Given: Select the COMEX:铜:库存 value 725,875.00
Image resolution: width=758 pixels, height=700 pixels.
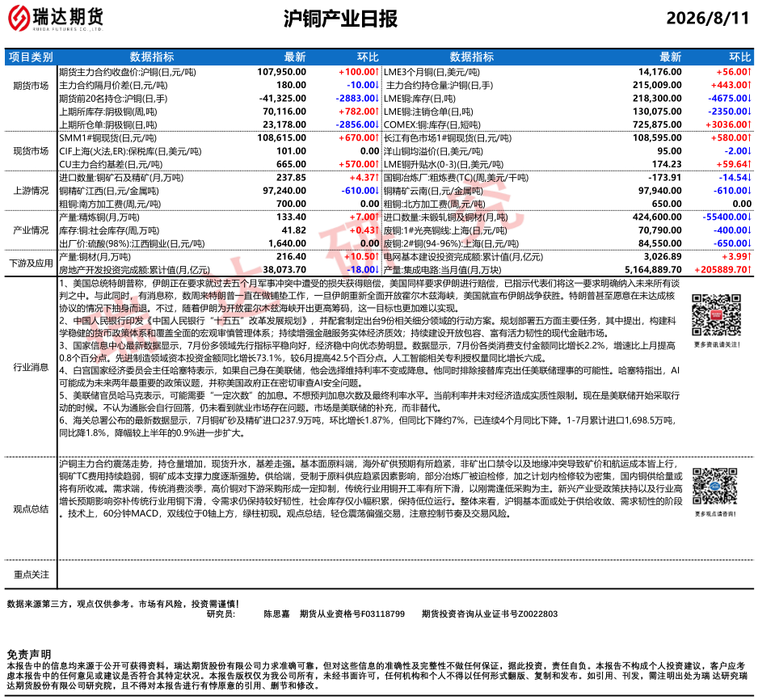Looking at the screenshot, I should [x=658, y=124].
